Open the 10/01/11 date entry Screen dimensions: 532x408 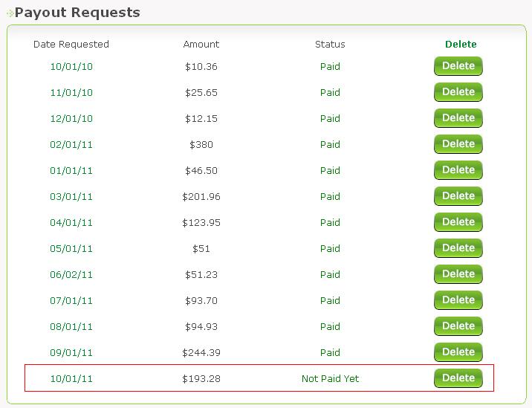click(x=71, y=379)
